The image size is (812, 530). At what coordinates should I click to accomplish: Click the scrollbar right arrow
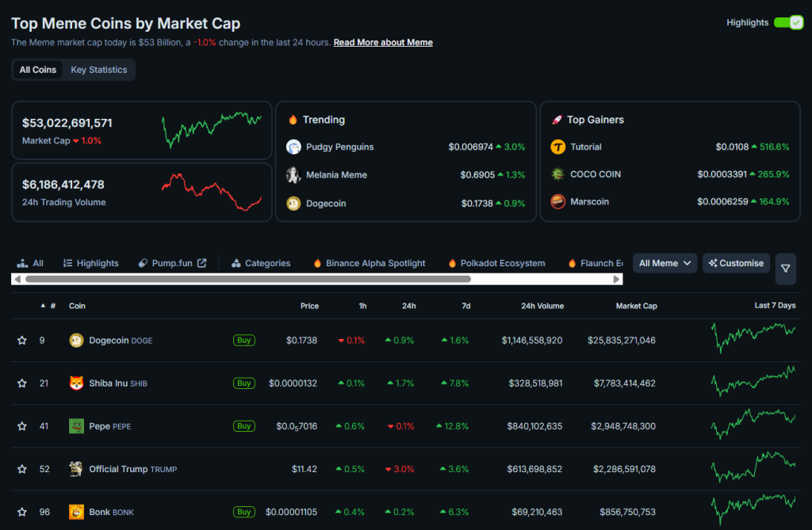616,279
